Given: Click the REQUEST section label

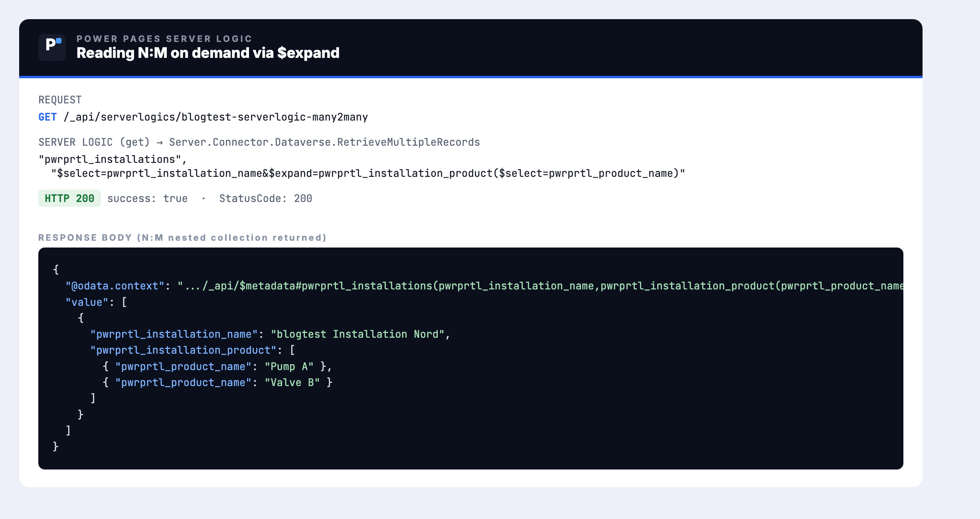Looking at the screenshot, I should pos(60,100).
